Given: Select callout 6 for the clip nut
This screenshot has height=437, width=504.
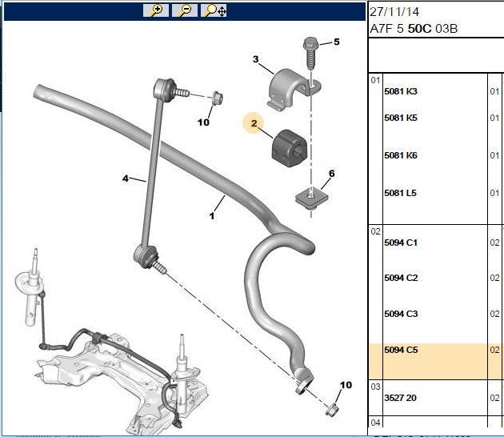Looking at the screenshot, I should (x=332, y=174).
